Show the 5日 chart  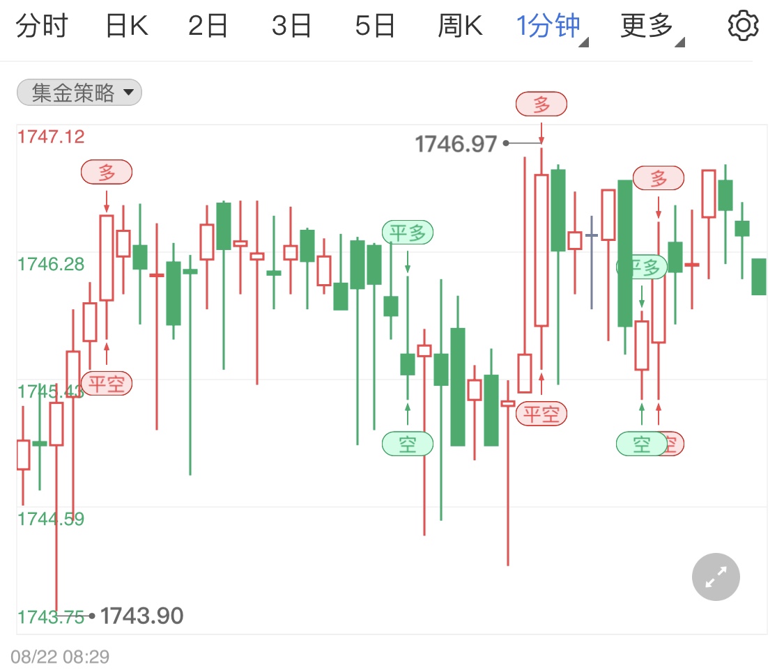point(375,27)
